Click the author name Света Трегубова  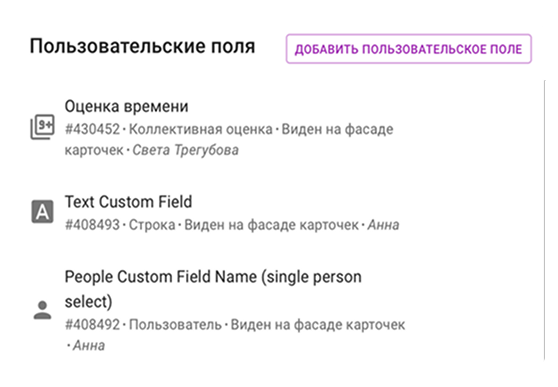[185, 150]
